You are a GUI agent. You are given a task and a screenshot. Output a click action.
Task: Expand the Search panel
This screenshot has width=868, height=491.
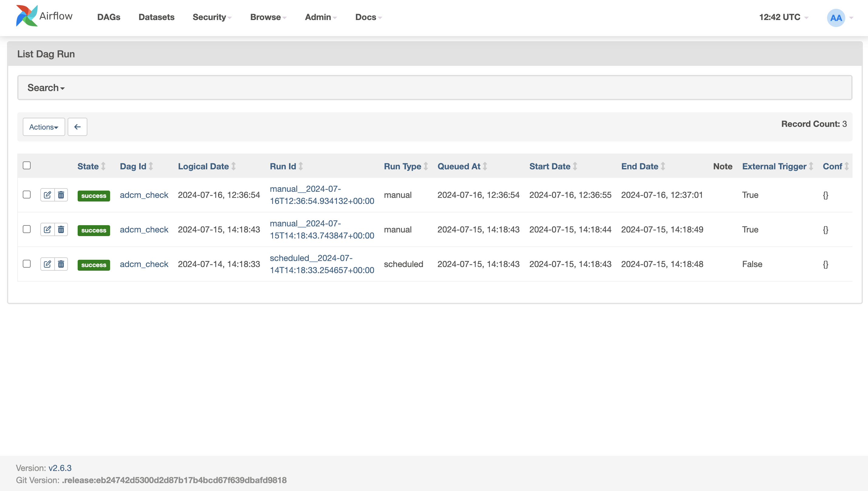coord(46,87)
